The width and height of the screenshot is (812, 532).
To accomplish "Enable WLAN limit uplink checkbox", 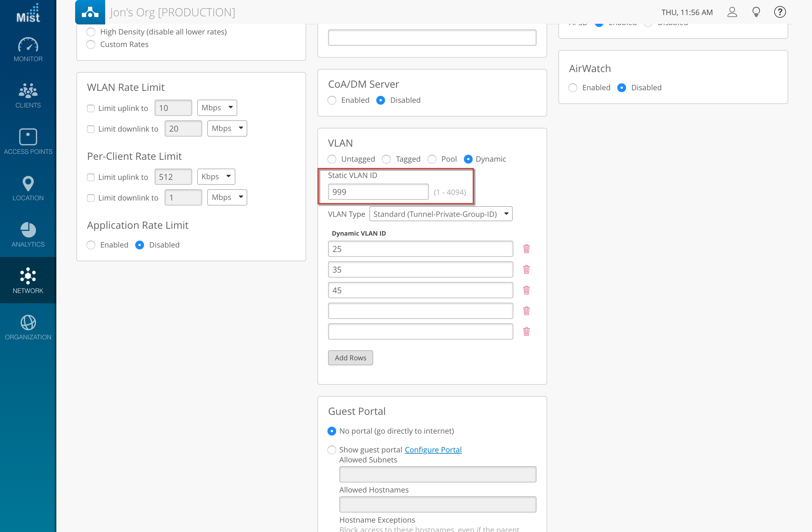I will [x=91, y=108].
